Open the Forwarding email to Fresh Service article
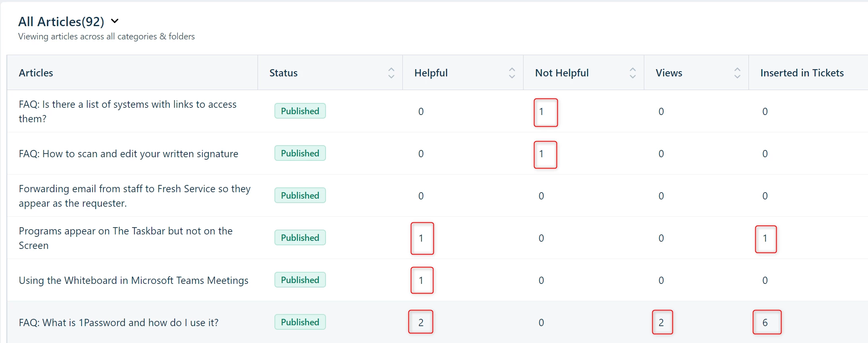The image size is (868, 343). pyautogui.click(x=134, y=196)
